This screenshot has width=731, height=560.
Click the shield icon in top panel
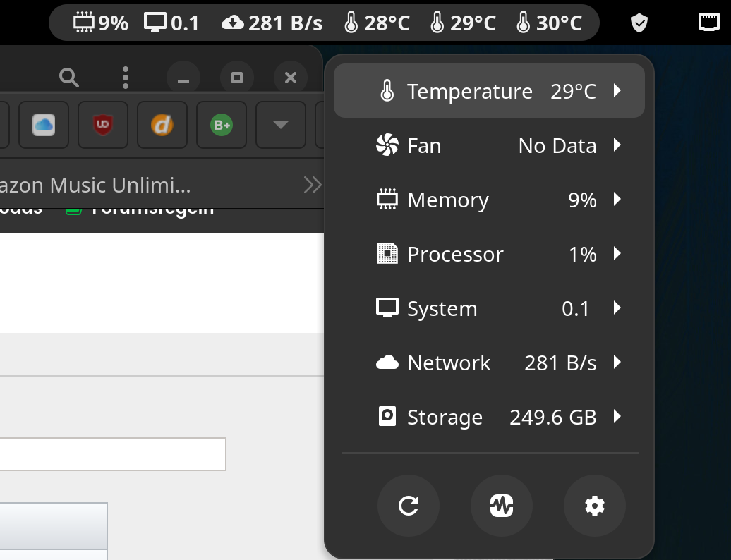639,23
